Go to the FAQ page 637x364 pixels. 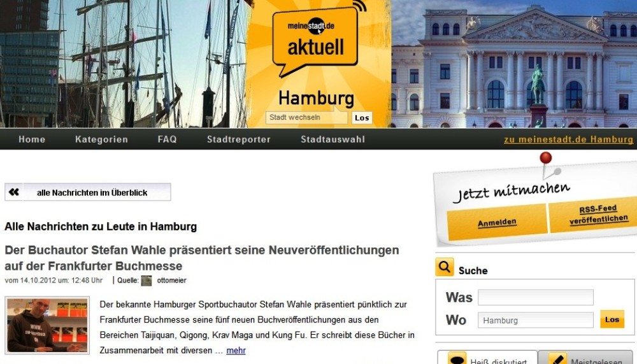[x=168, y=139]
